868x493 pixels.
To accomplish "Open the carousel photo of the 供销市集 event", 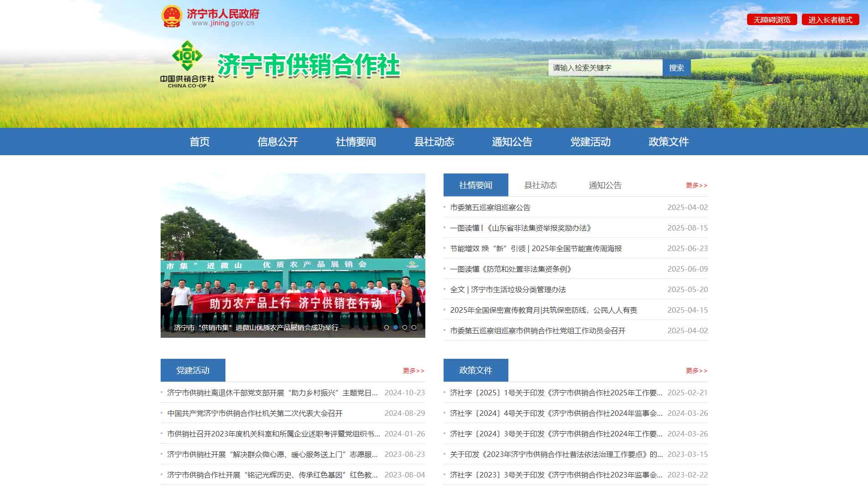I will pos(293,256).
